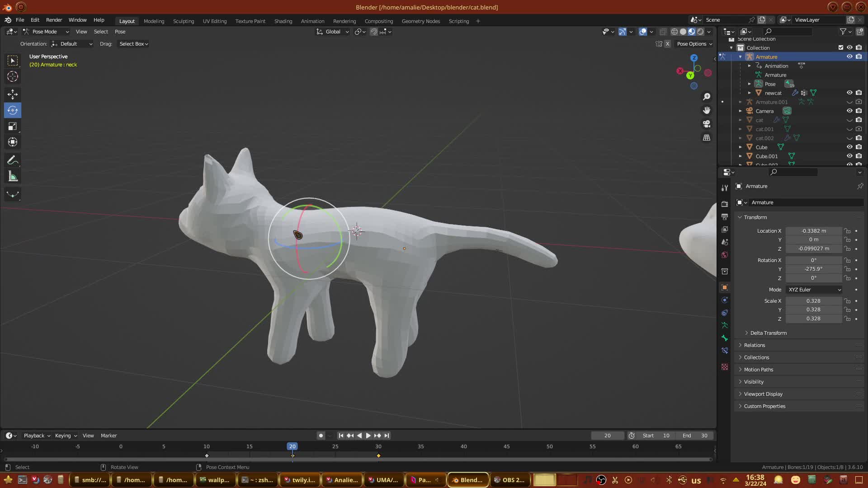Screen dimensions: 868x488
Task: Toggle camera view in viewport
Action: click(707, 124)
